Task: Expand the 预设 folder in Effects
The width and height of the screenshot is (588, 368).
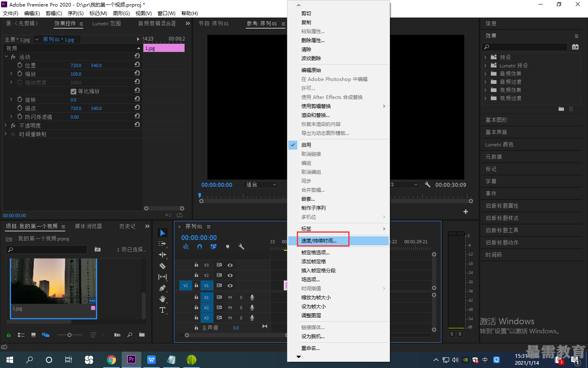Action: tap(485, 57)
